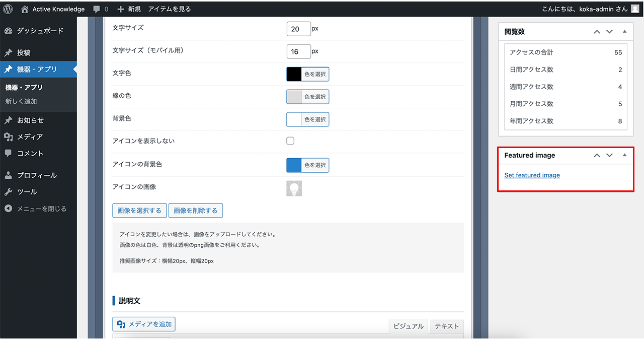The height and width of the screenshot is (340, 644).
Task: Click お知らせ menu label
Action: coord(31,120)
